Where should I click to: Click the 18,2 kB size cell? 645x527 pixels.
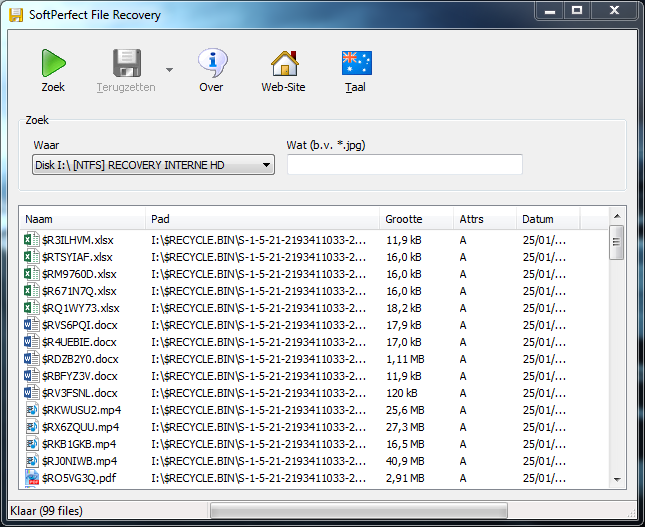tap(404, 308)
